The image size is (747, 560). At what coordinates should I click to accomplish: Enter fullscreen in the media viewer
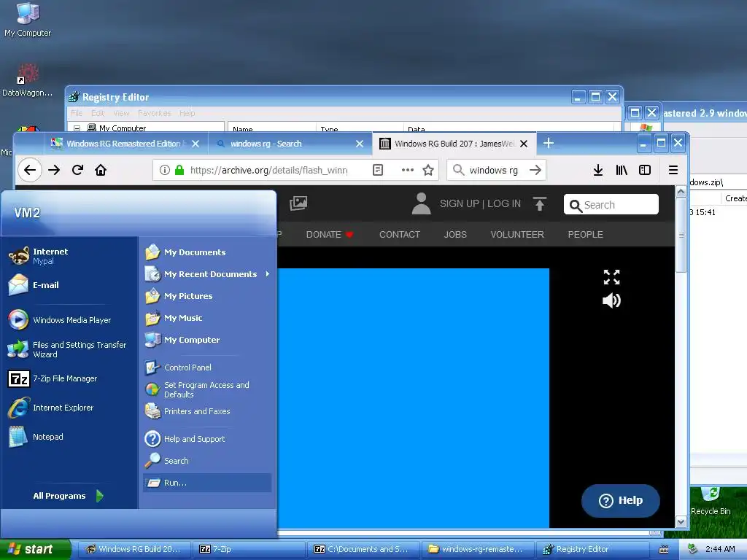pos(612,277)
